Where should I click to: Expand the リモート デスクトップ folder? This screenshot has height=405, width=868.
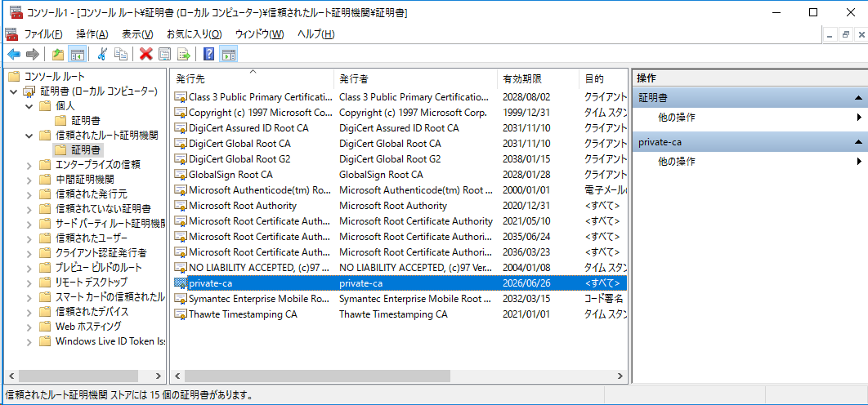coord(29,283)
